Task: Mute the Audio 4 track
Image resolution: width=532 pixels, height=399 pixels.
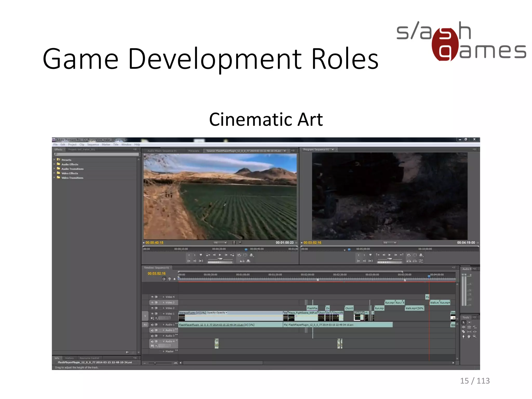Action: pyautogui.click(x=152, y=341)
